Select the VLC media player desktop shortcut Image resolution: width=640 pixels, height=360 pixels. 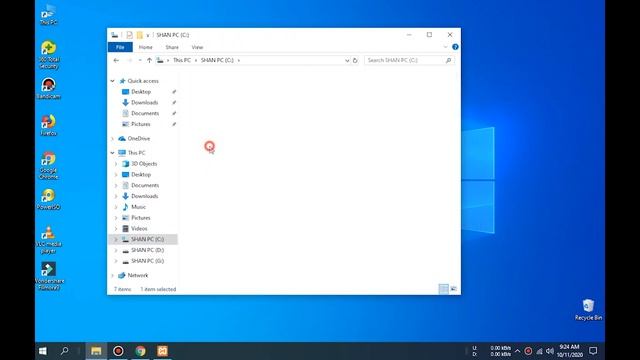(x=49, y=240)
